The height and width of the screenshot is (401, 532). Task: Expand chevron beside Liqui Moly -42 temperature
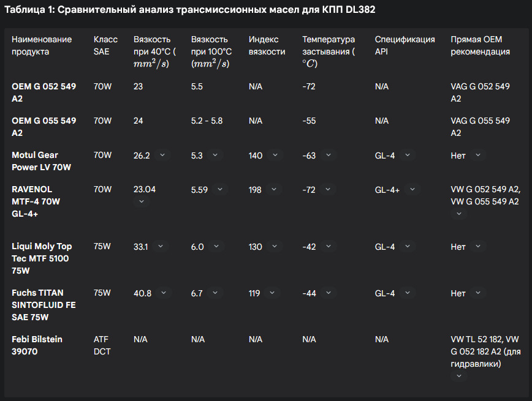(x=329, y=247)
